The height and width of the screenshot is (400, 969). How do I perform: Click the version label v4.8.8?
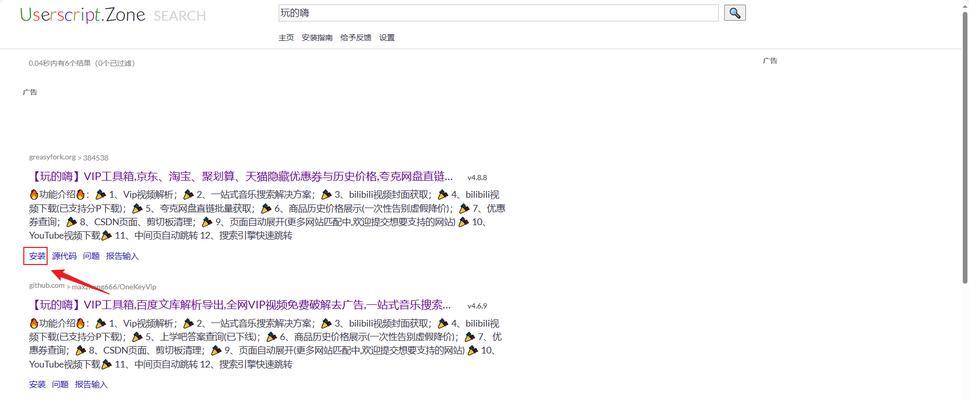pos(477,177)
